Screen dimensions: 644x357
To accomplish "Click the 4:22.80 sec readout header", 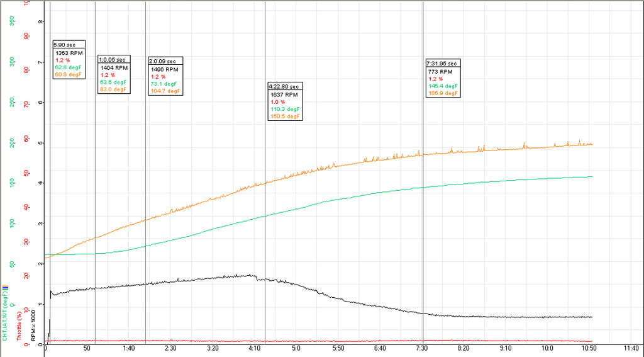I will (286, 86).
